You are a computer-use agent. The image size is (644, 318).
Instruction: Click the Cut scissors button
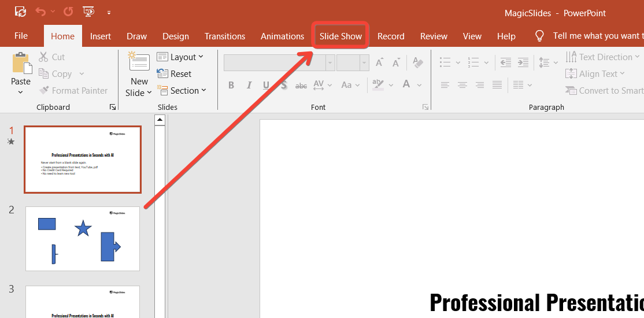(x=52, y=57)
